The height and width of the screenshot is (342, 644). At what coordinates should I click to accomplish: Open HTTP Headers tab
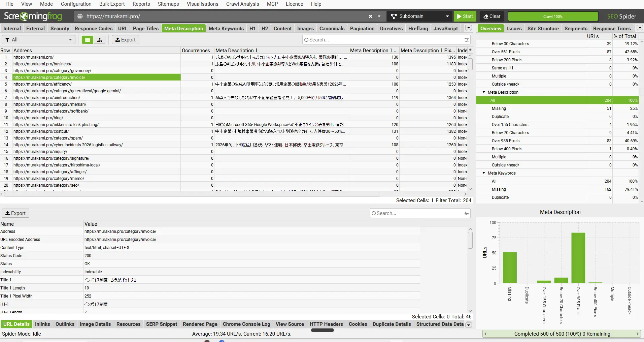pos(326,324)
